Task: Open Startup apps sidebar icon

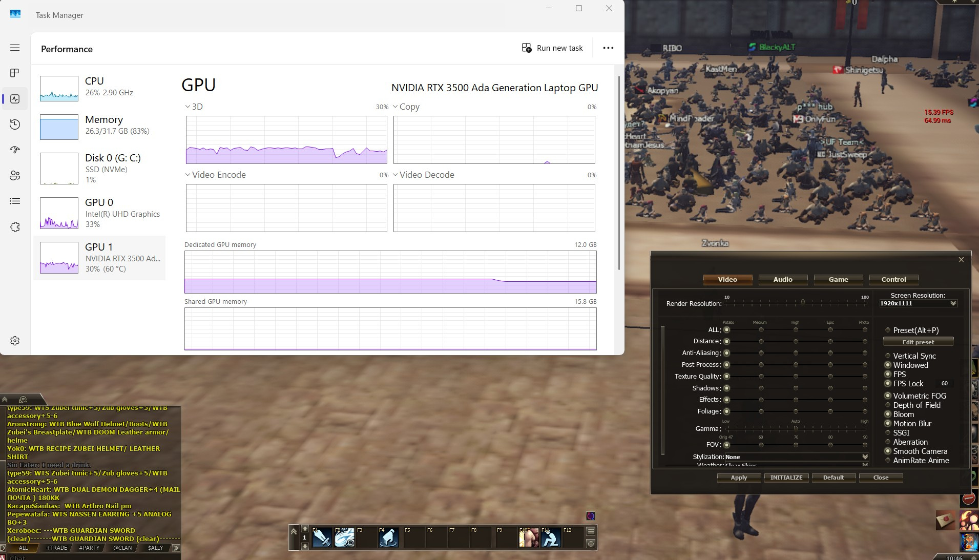Action: pyautogui.click(x=15, y=150)
